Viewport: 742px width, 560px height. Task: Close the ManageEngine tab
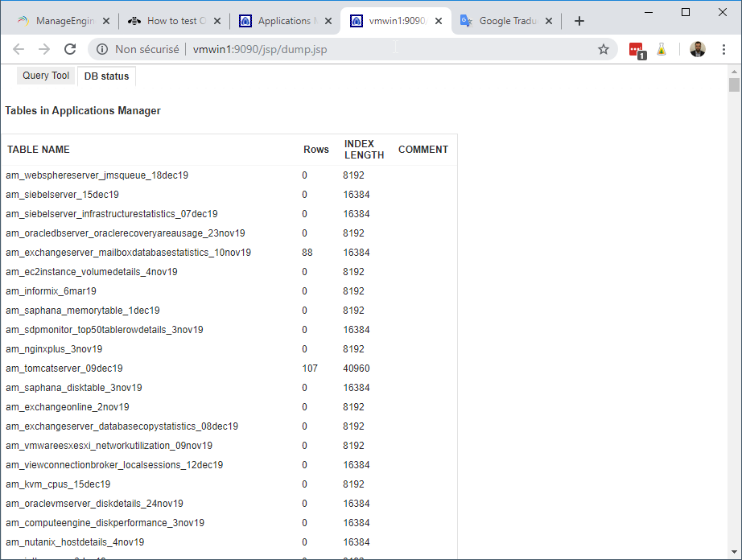(x=106, y=21)
